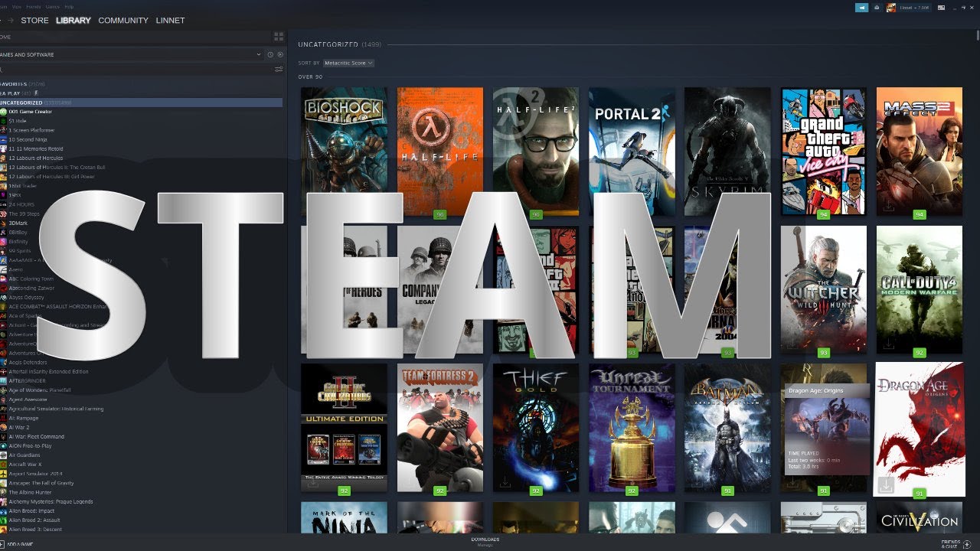The height and width of the screenshot is (551, 980).
Task: Open the Community tab
Action: click(123, 20)
